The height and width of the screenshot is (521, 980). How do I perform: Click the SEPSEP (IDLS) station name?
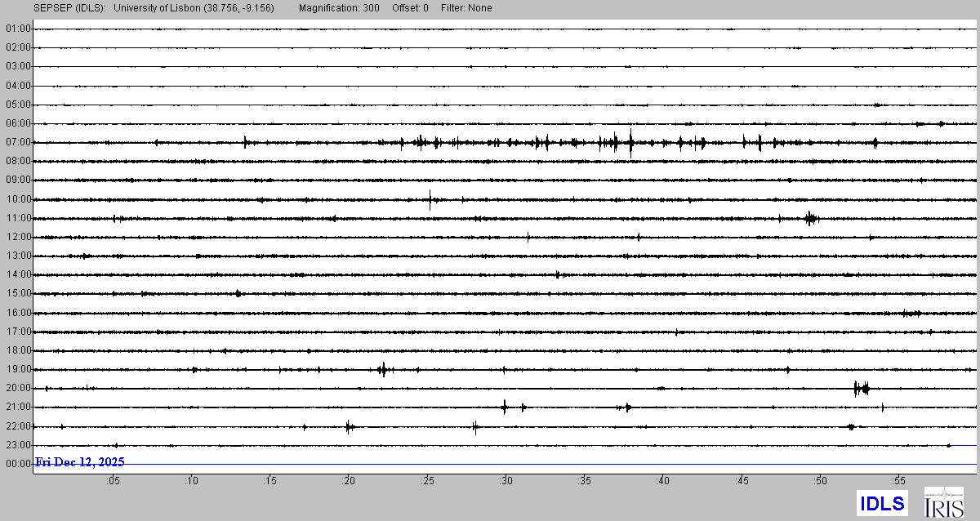click(69, 8)
